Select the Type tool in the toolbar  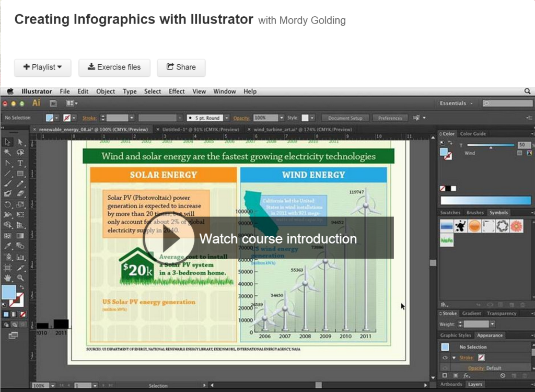[x=20, y=163]
